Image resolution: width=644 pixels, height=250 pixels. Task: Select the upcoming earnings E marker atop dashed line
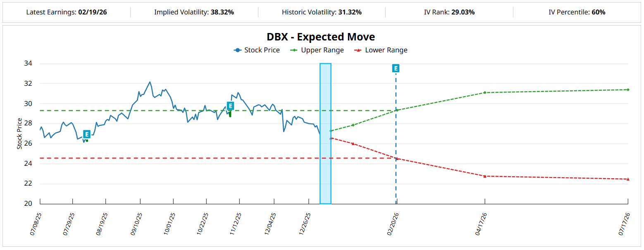click(396, 68)
